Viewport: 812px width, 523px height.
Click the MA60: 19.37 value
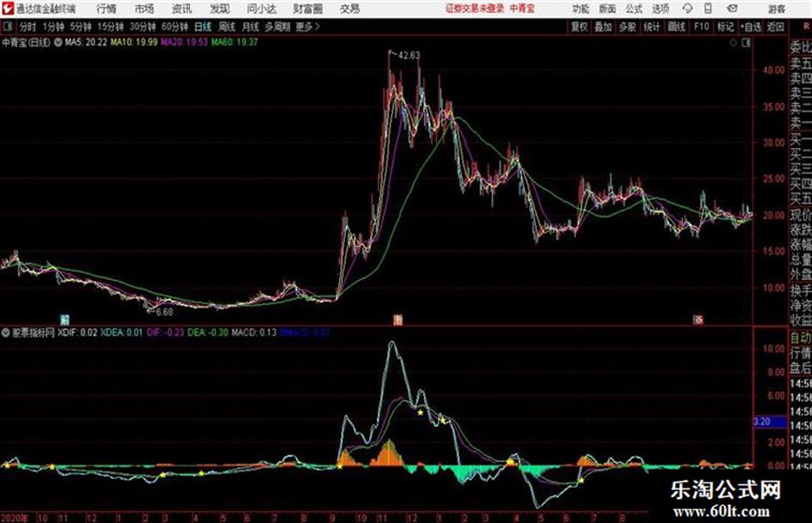tap(235, 42)
